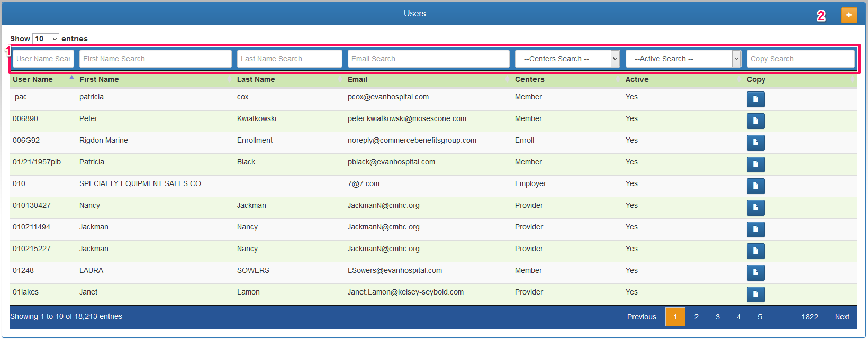This screenshot has height=340, width=868.
Task: Go to the Next page
Action: [x=842, y=317]
